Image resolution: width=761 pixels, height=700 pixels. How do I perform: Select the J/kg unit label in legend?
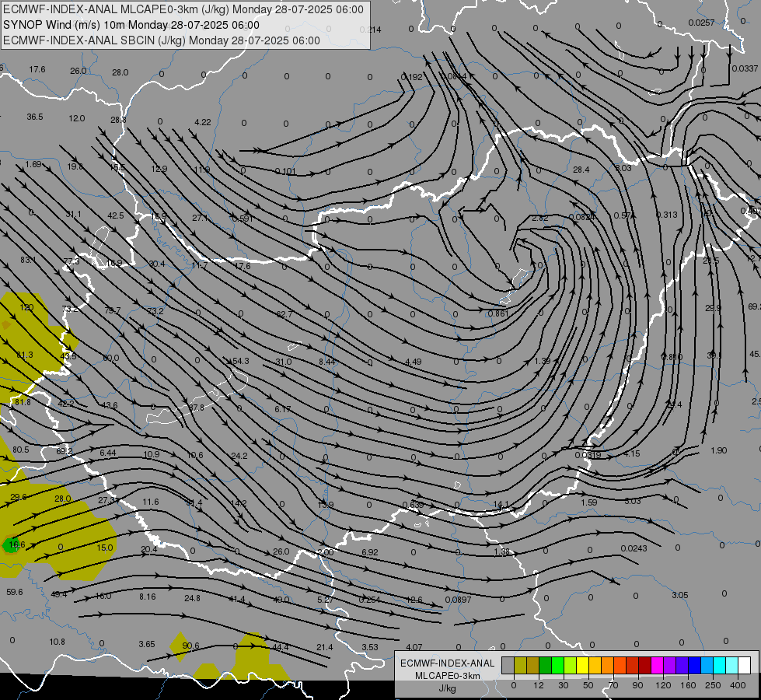tap(448, 688)
